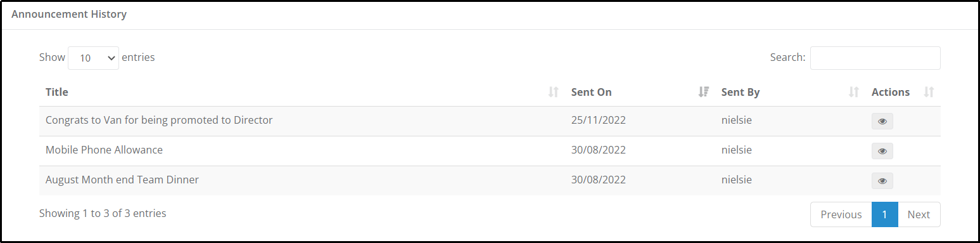Open August Month end Team Dinner title
The height and width of the screenshot is (243, 980).
click(x=122, y=180)
